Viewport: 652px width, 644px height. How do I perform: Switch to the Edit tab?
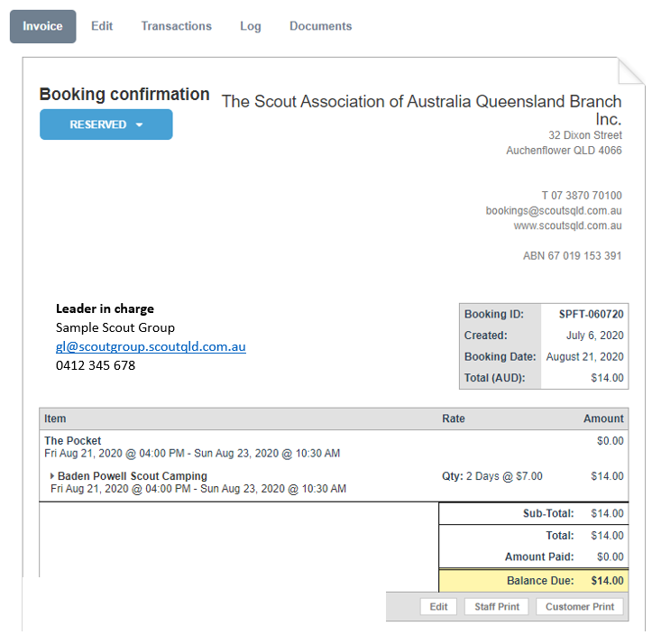102,26
